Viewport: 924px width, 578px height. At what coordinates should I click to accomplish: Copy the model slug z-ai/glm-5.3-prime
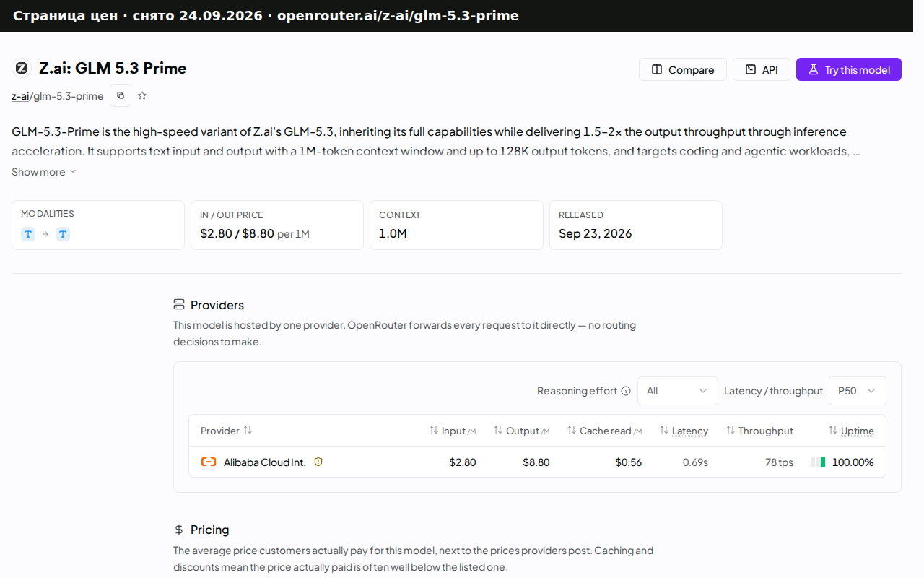[x=121, y=95]
